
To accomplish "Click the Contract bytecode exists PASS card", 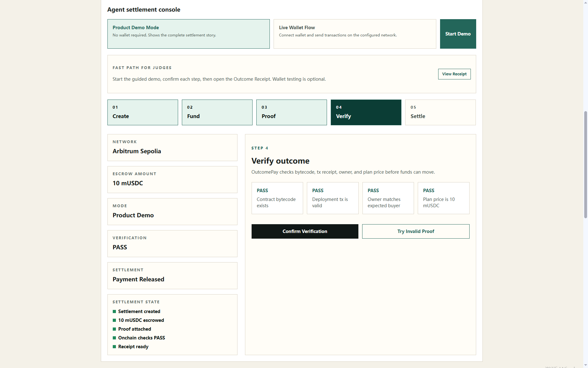I will [277, 198].
